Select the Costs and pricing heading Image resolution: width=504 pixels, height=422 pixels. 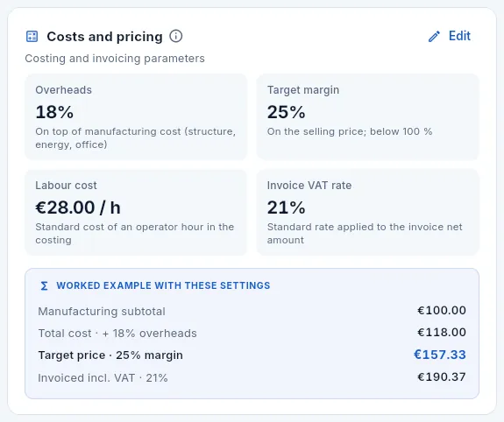pyautogui.click(x=104, y=37)
